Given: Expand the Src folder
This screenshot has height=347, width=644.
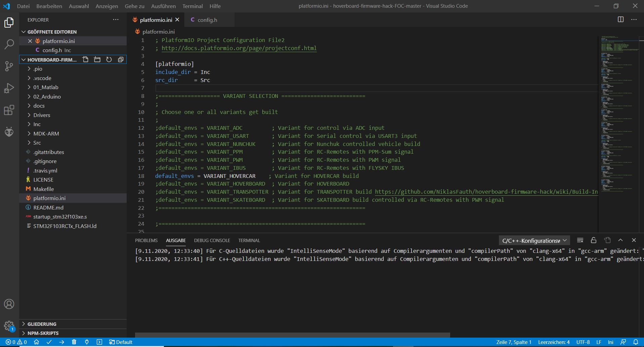Looking at the screenshot, I should [x=37, y=143].
